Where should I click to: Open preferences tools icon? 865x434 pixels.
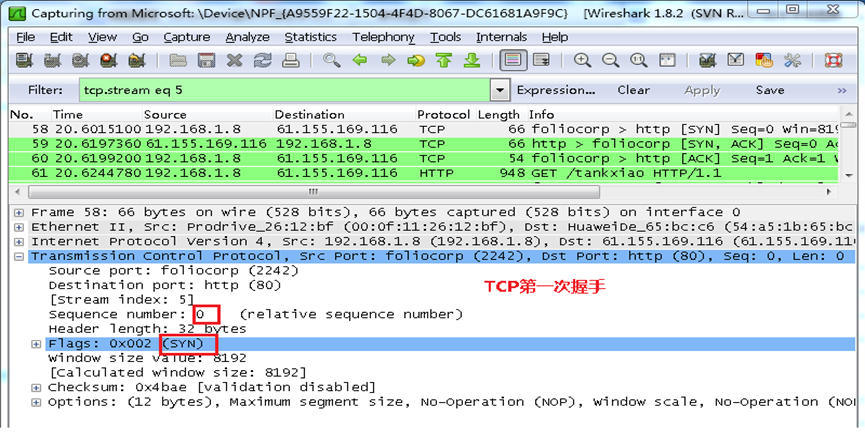click(x=792, y=60)
